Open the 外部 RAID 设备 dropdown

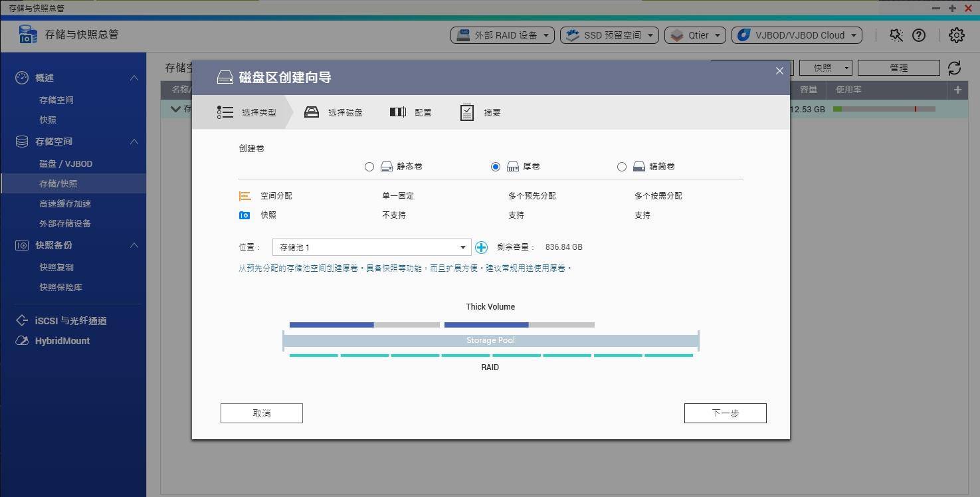[502, 35]
